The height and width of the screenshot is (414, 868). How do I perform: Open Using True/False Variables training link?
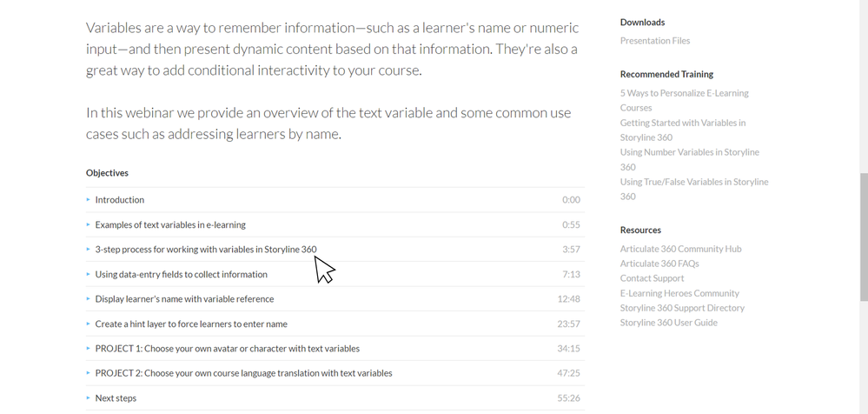tap(693, 182)
